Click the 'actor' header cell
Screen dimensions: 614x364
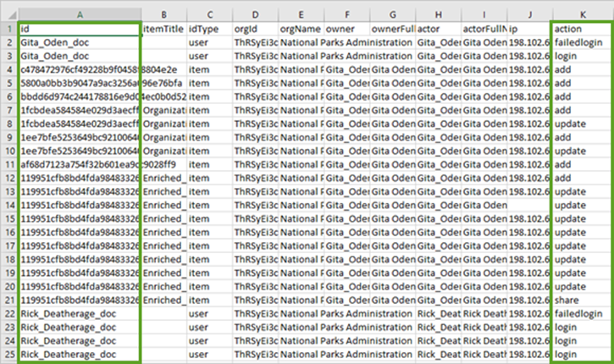(x=438, y=29)
